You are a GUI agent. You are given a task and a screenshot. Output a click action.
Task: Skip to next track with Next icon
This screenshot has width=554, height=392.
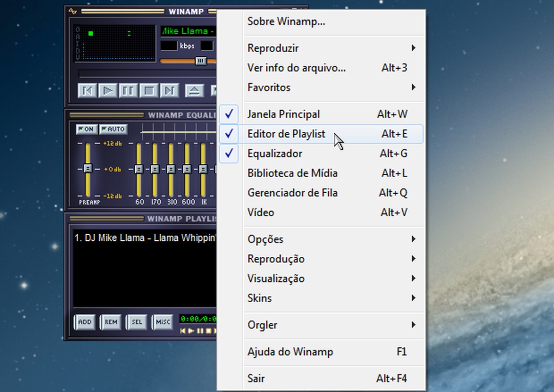click(169, 91)
